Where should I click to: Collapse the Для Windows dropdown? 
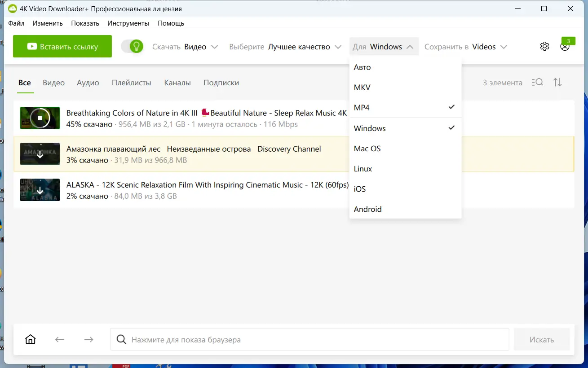click(x=384, y=47)
